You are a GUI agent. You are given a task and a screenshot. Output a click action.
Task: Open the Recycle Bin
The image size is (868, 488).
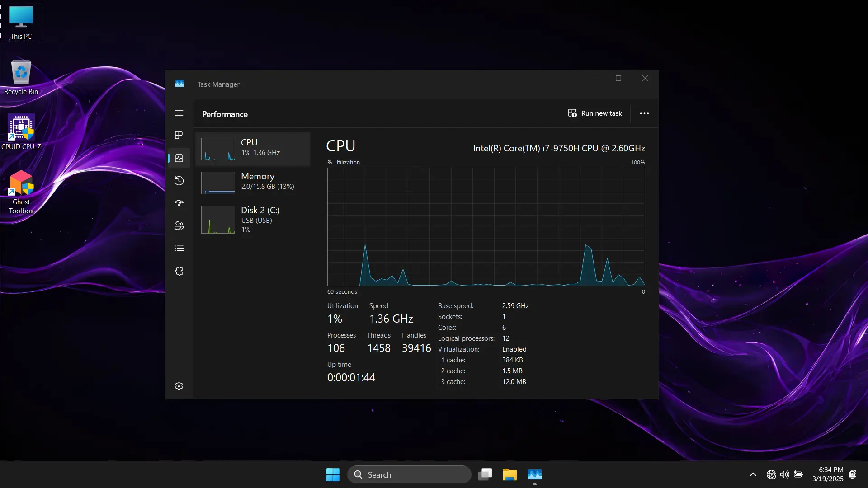[x=21, y=72]
